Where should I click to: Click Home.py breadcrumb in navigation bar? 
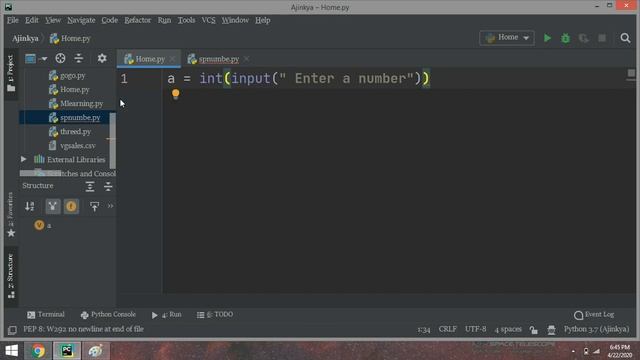[x=70, y=38]
